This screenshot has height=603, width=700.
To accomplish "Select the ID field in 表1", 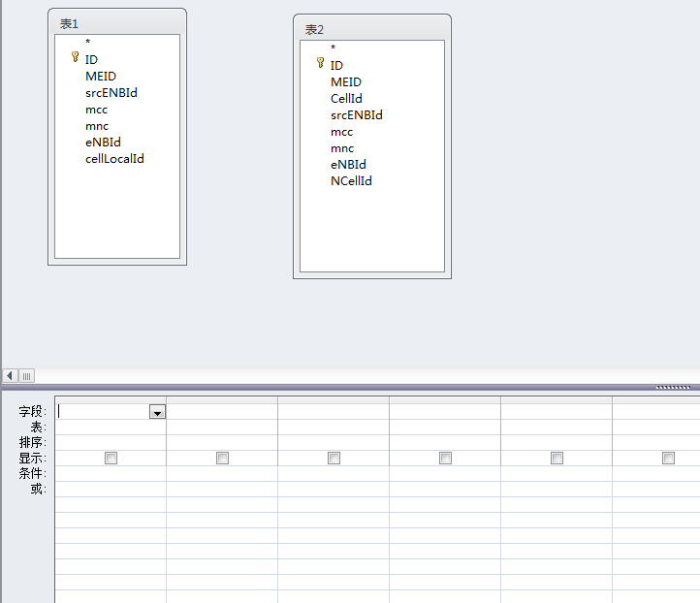I will (91, 59).
